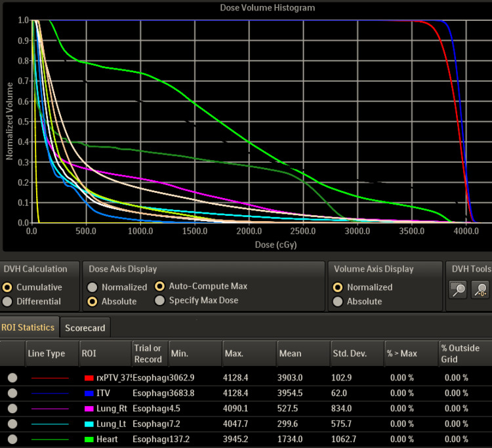The image size is (492, 448).
Task: Click the Max. column header
Action: (250, 354)
